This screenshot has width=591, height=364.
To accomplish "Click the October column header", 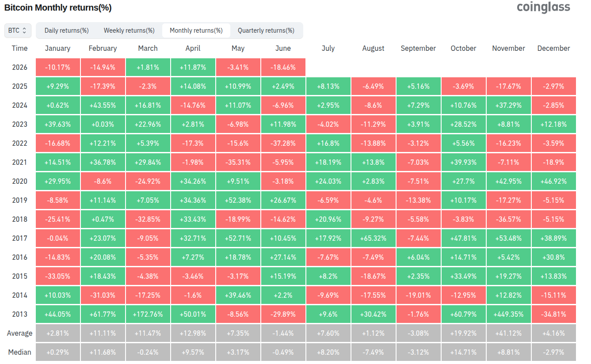I will tap(463, 48).
